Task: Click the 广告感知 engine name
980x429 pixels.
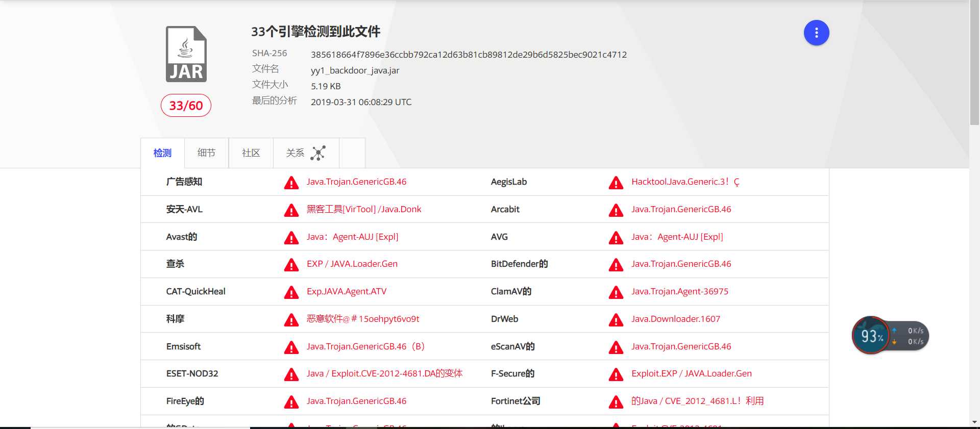Action: click(x=184, y=182)
